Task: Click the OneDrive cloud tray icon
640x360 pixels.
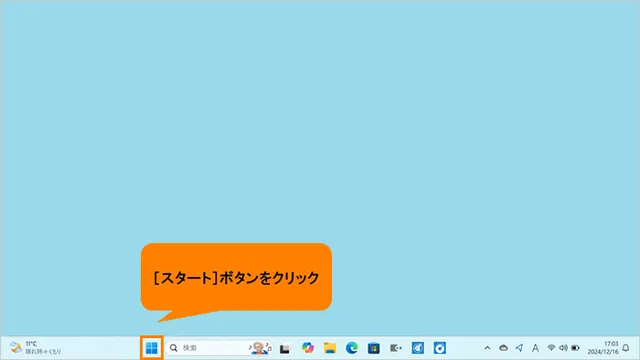Action: pyautogui.click(x=503, y=348)
